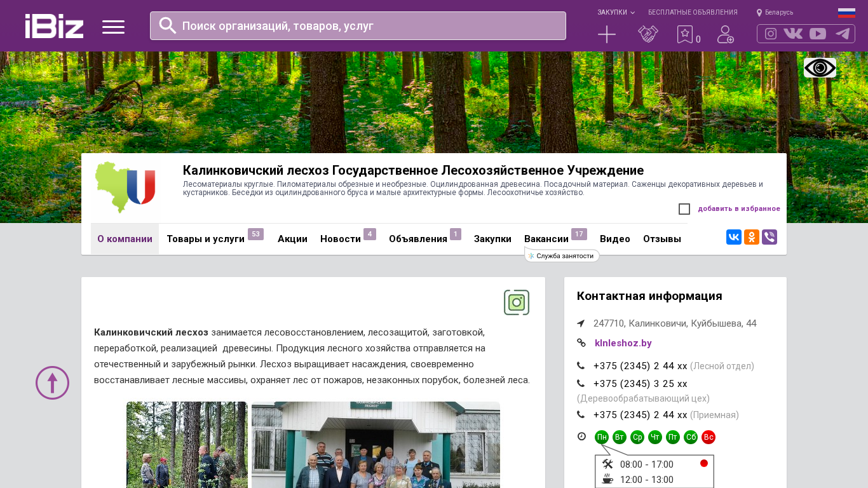Expand the ЗАКУПКИ dropdown menu
868x488 pixels.
615,12
